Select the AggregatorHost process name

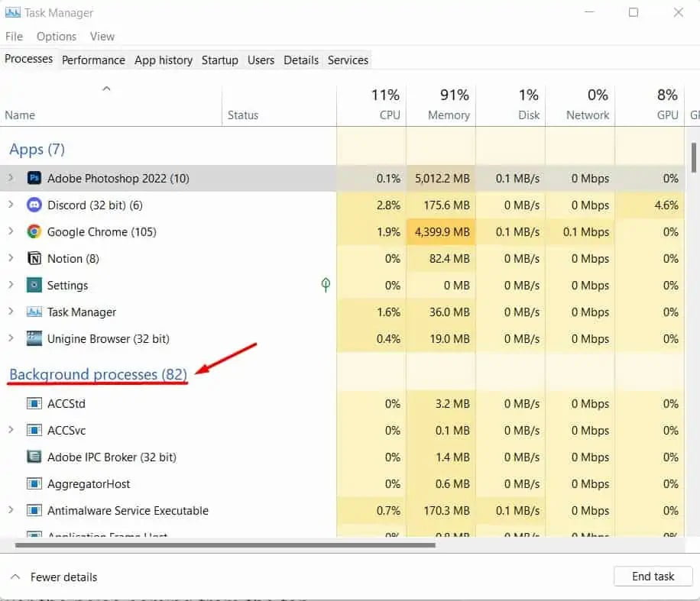click(x=89, y=484)
